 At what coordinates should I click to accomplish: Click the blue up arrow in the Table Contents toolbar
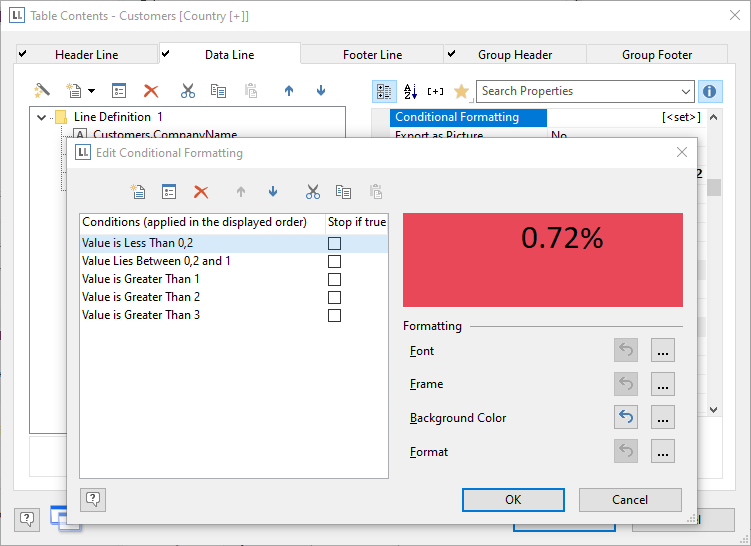point(289,91)
